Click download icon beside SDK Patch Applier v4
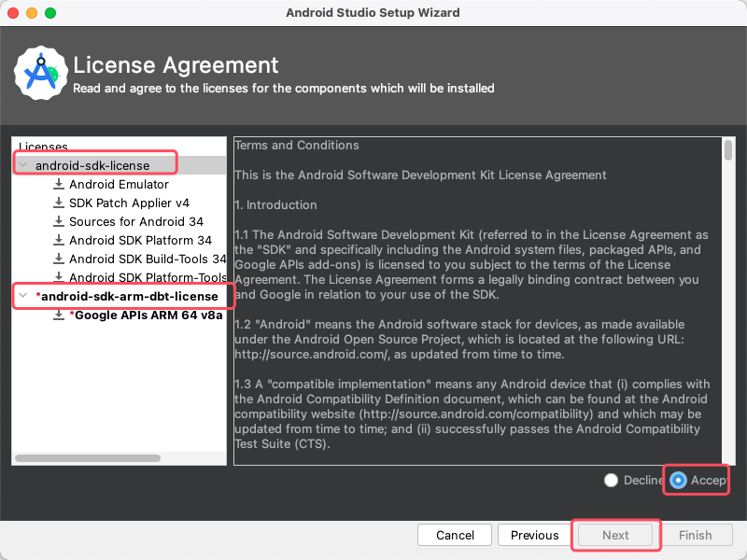 pos(59,203)
